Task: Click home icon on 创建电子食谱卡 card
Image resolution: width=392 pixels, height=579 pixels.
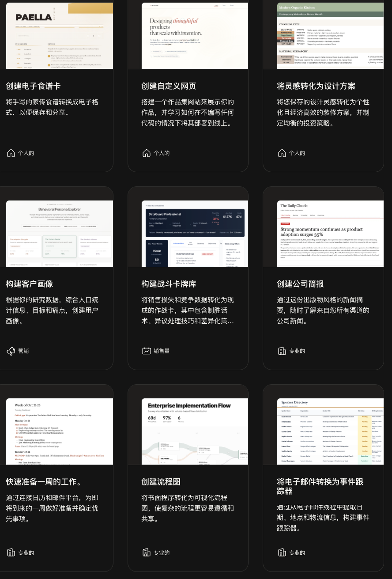Action: click(11, 153)
